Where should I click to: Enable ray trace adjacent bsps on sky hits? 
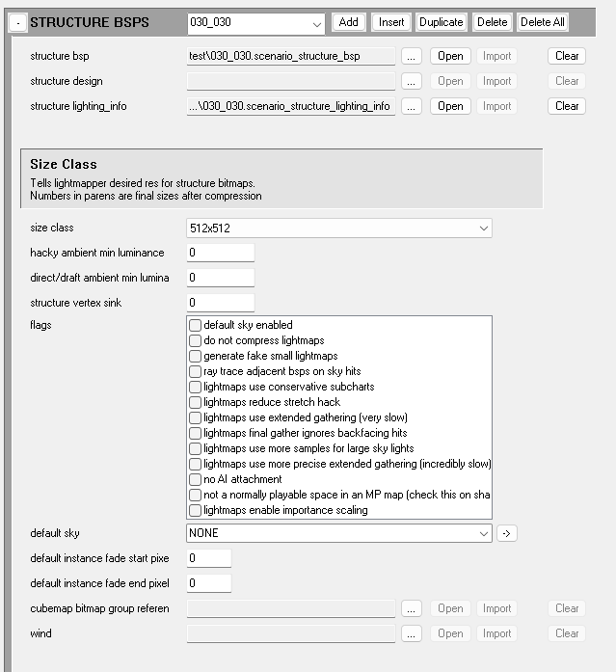pos(196,371)
